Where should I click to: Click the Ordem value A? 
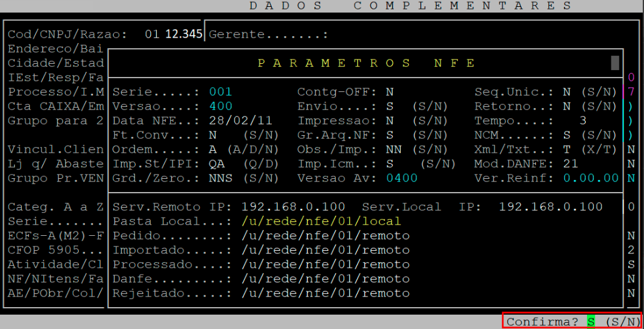pos(213,149)
